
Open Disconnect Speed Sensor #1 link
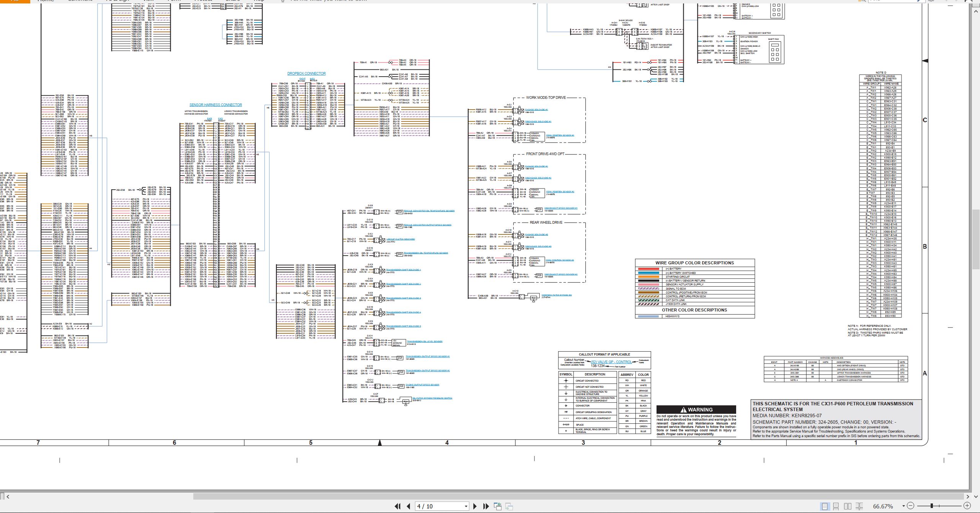click(x=561, y=208)
